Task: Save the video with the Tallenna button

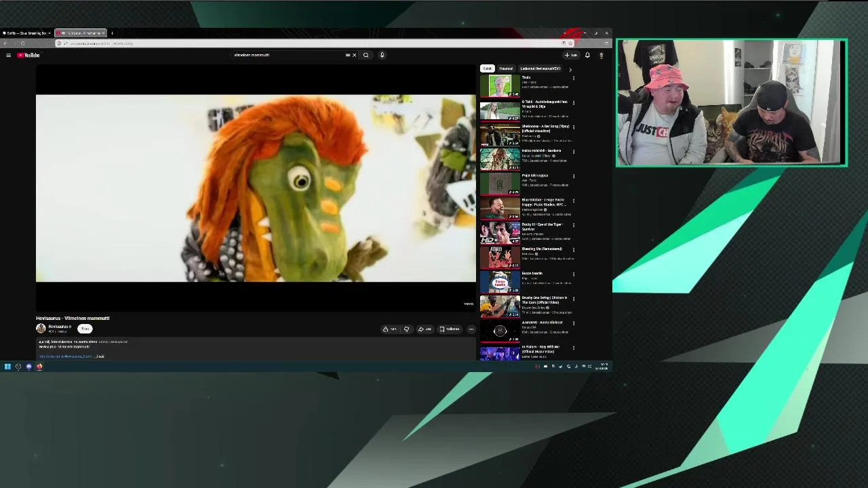Action: 450,329
